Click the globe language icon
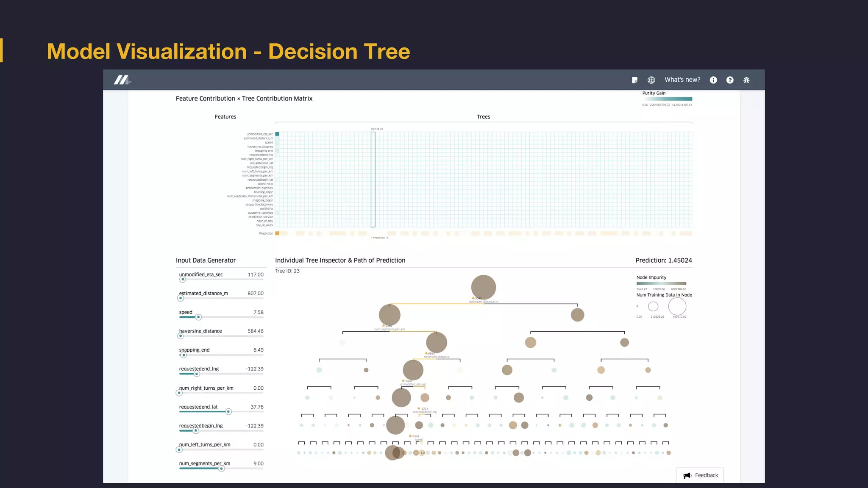Screen dimensions: 868x488 (x=651, y=80)
